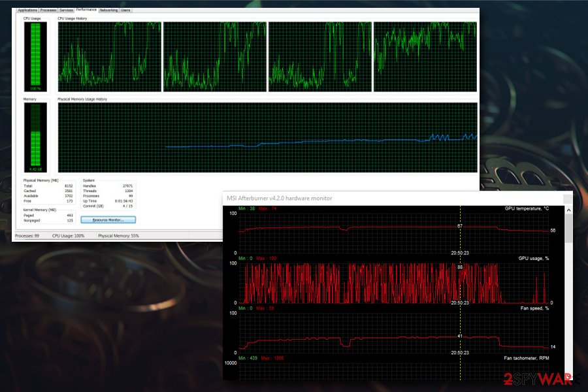
Task: Click the CPU Usage meter gauge
Action: pyautogui.click(x=36, y=57)
